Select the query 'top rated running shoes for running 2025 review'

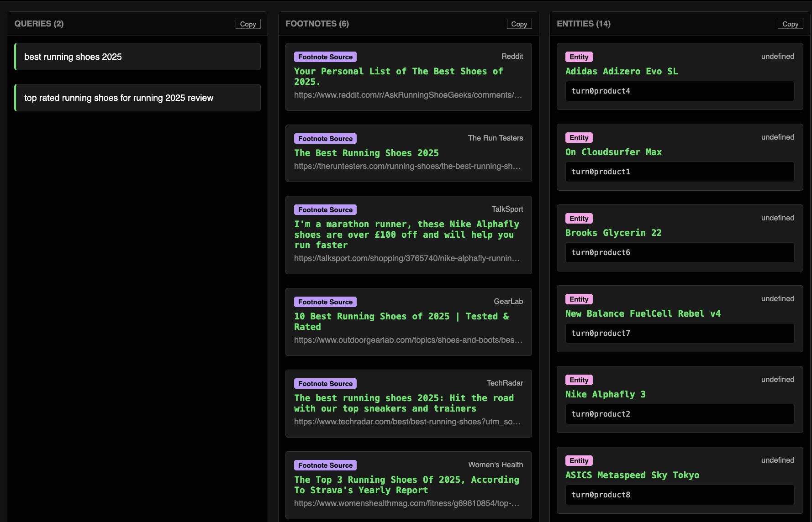(x=137, y=98)
